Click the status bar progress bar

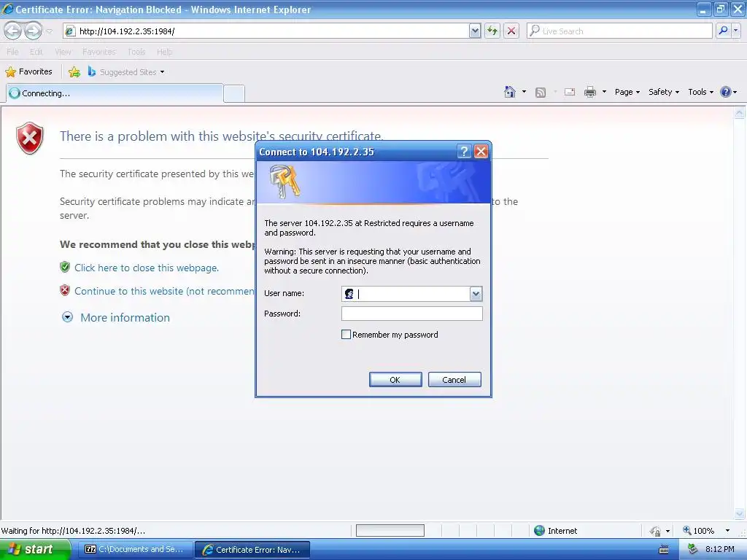[390, 531]
